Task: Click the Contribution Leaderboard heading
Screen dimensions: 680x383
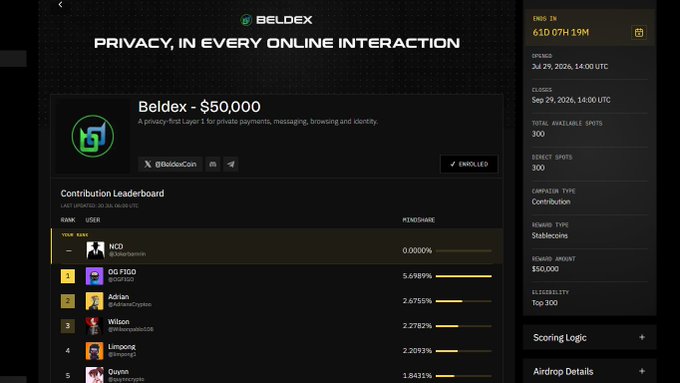Action: click(112, 193)
